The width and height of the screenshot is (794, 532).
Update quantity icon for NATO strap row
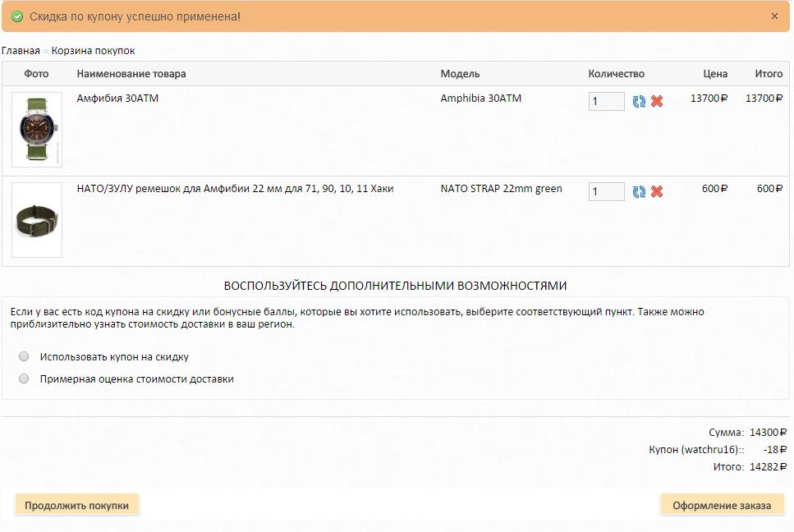point(639,192)
